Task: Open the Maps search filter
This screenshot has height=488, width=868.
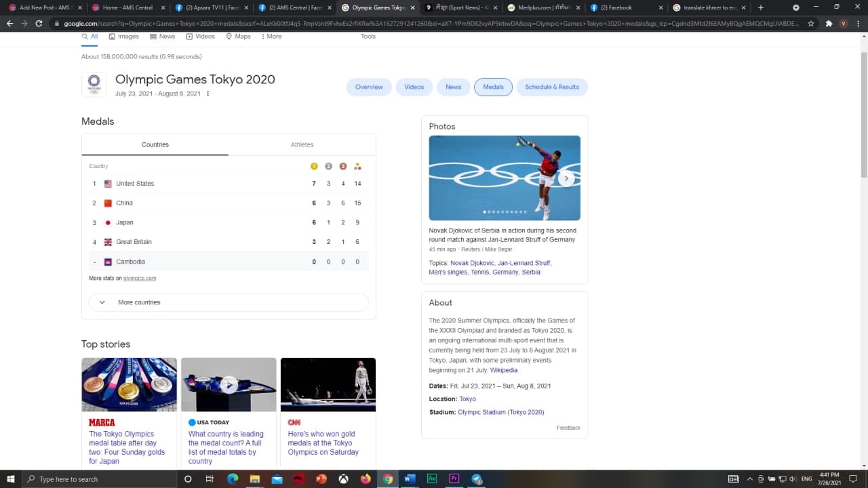Action: click(x=238, y=37)
